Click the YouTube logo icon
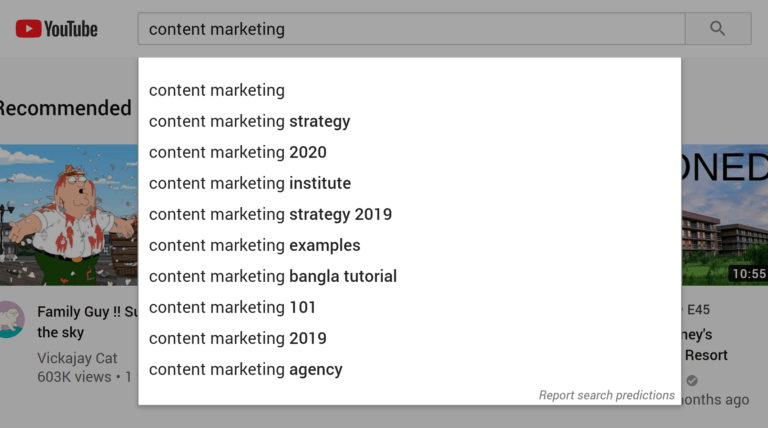 click(27, 29)
